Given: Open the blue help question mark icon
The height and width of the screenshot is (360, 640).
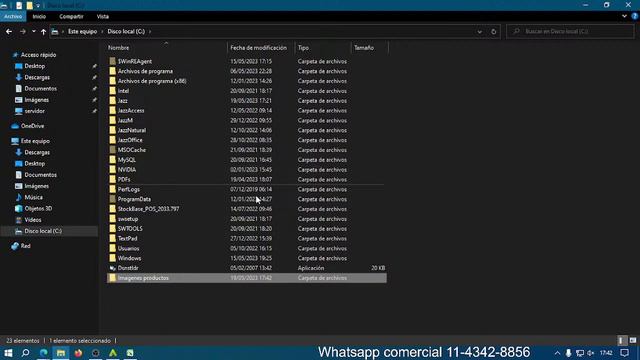Looking at the screenshot, I should pos(635,16).
